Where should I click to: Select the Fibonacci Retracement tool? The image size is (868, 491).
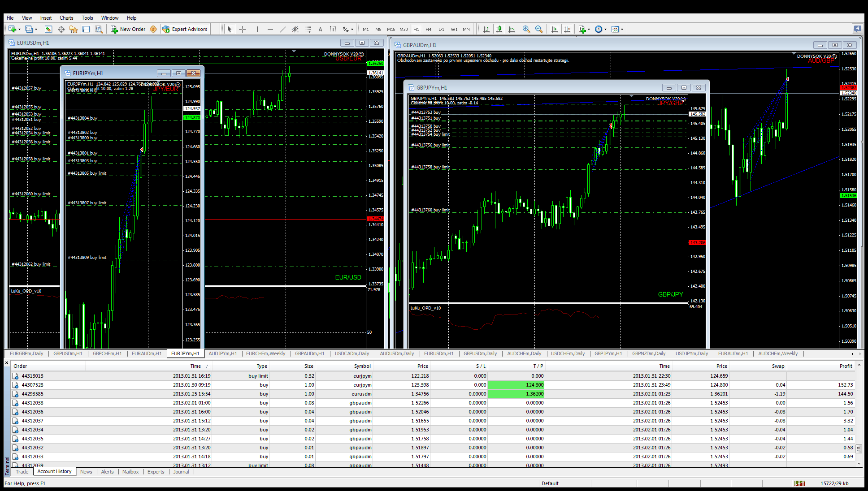coord(308,29)
